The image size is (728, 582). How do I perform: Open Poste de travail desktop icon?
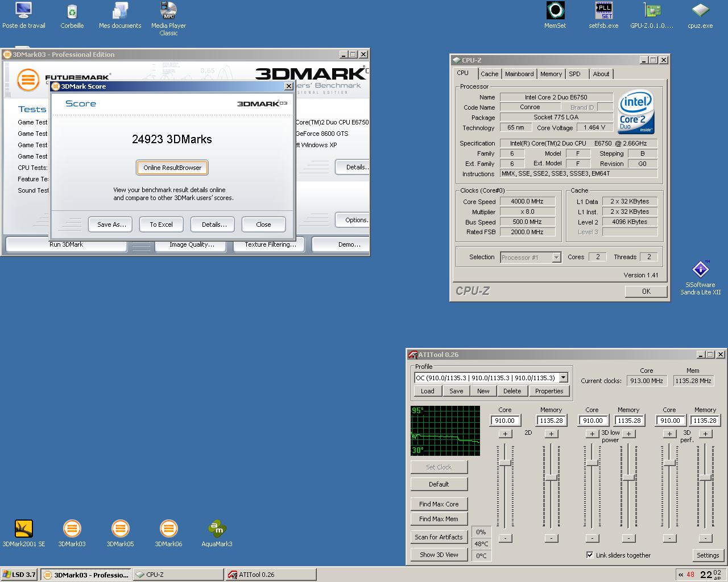(23, 15)
